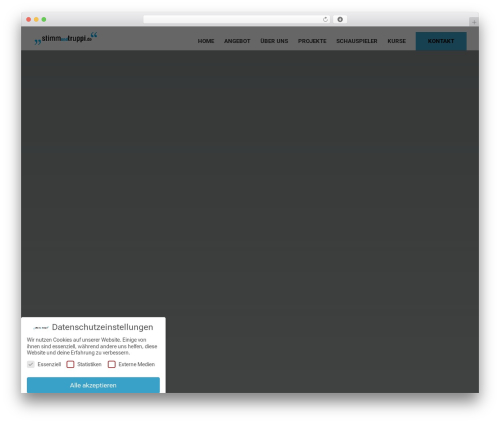
Task: Open the PROJEKTE menu item
Action: click(312, 41)
